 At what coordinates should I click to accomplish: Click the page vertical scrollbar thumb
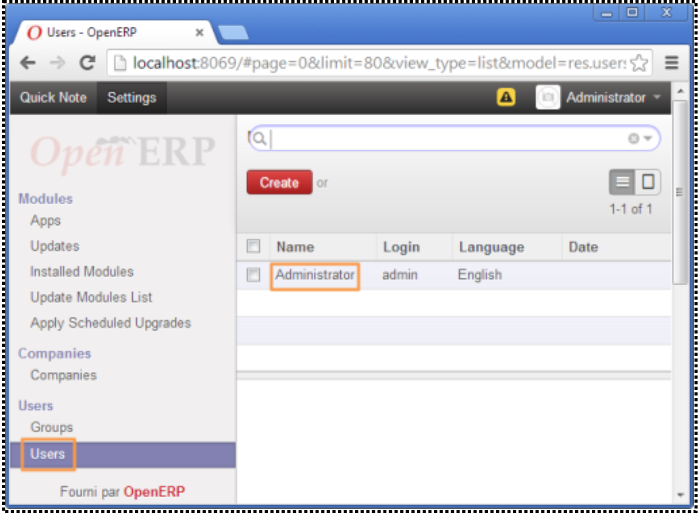[680, 192]
